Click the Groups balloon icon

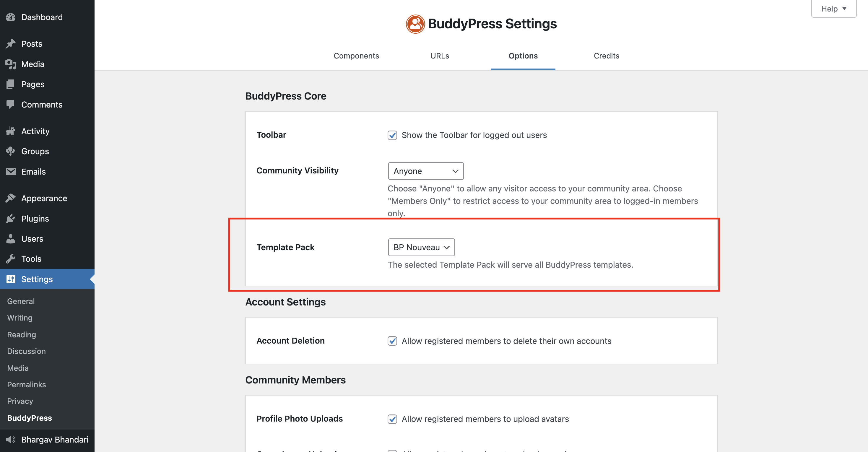click(11, 151)
